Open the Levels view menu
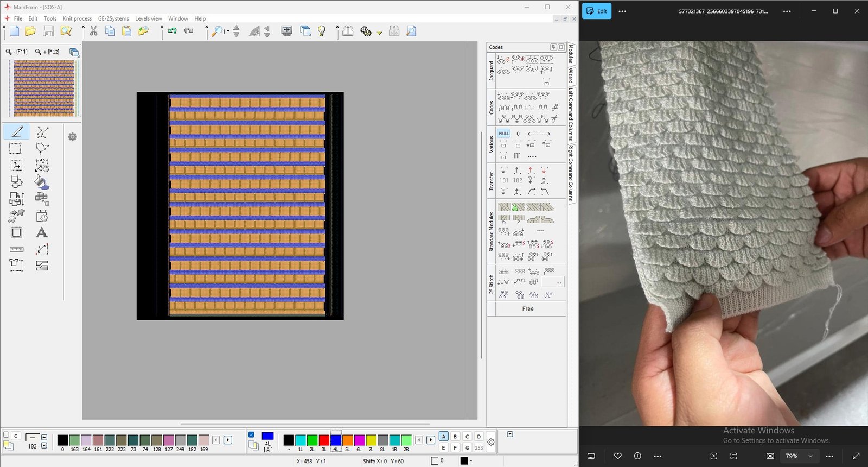The width and height of the screenshot is (868, 467). click(148, 18)
